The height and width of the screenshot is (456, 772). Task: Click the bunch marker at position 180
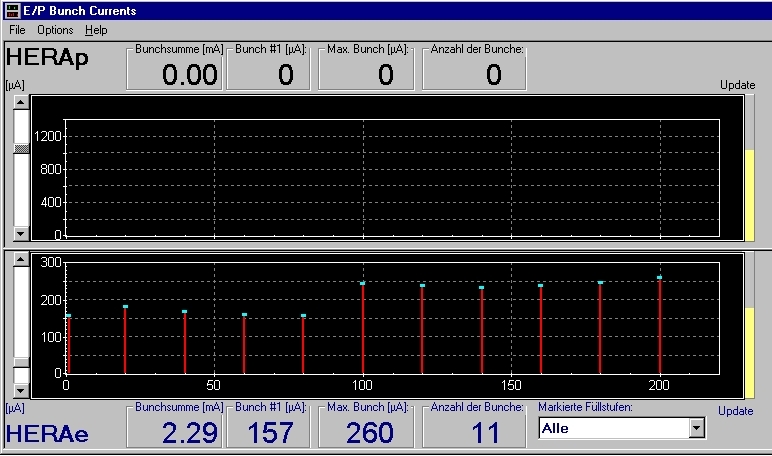tap(600, 282)
